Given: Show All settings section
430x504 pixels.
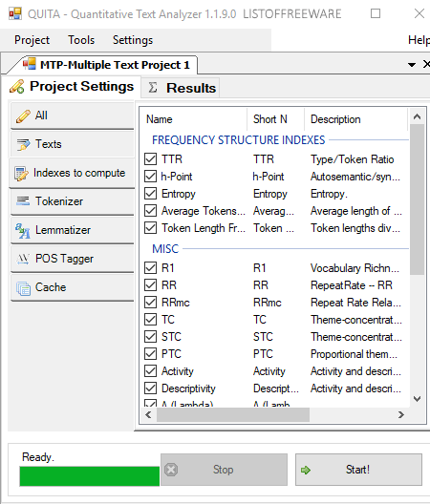Looking at the screenshot, I should coord(73,116).
